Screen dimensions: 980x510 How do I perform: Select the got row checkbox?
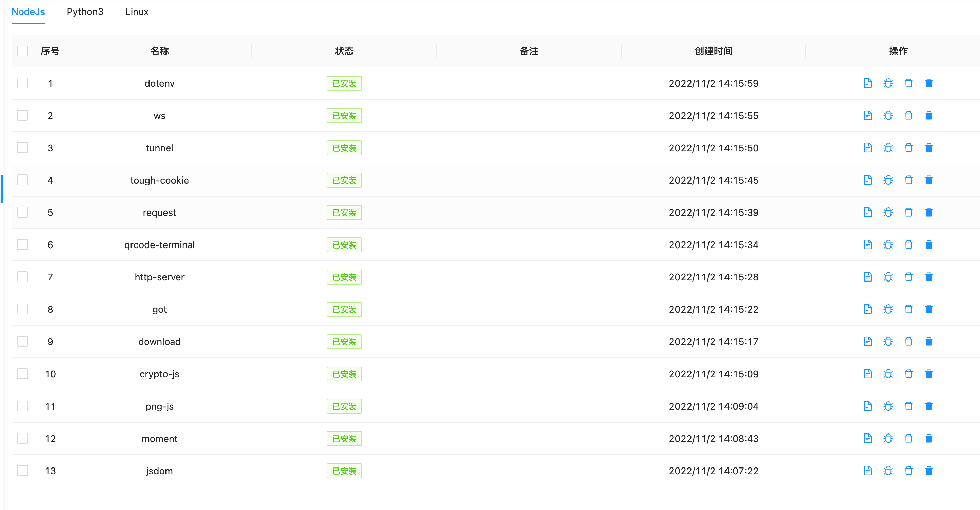[22, 309]
